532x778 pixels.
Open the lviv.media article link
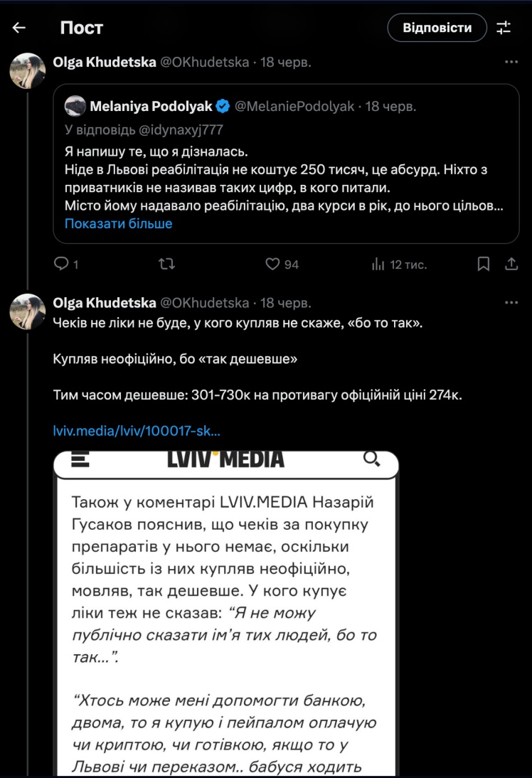tap(137, 431)
